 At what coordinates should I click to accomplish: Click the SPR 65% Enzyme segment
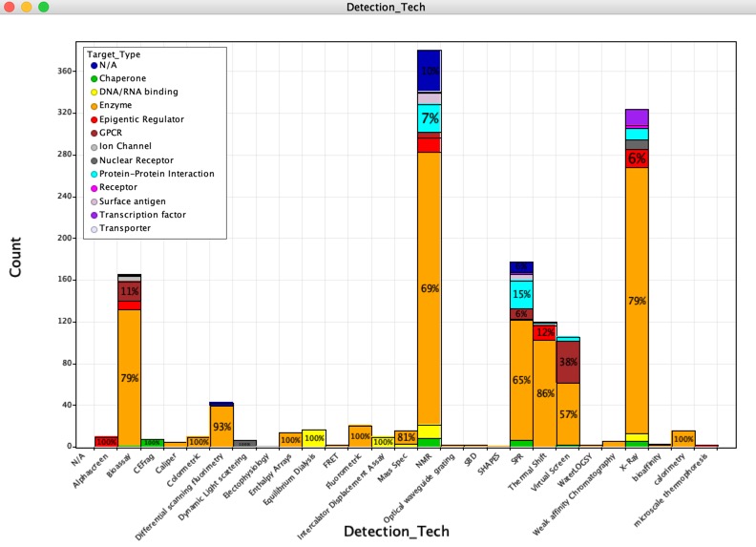522,380
